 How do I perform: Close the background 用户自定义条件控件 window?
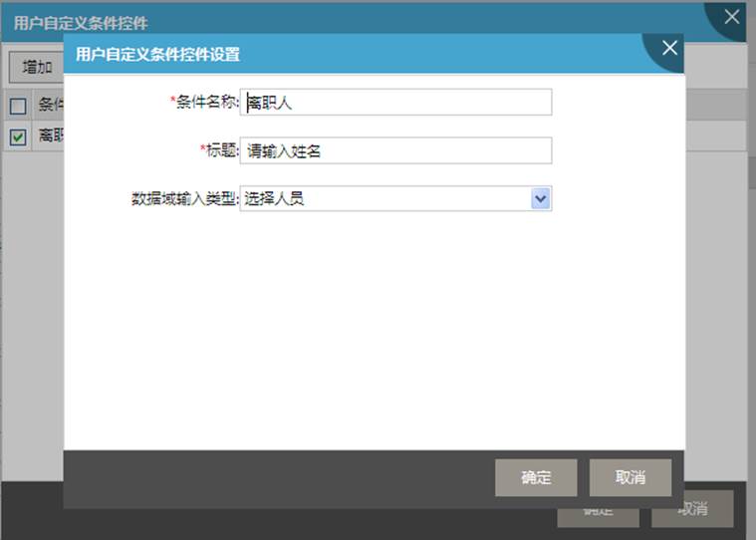tap(732, 17)
